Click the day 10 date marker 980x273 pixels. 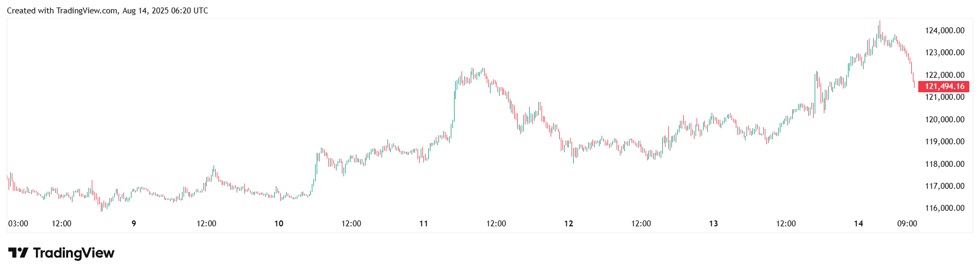279,224
